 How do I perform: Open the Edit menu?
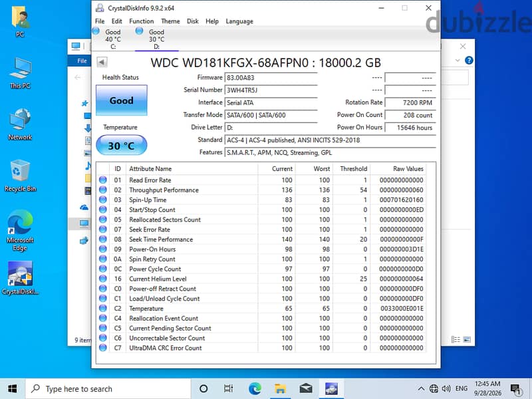click(x=117, y=21)
